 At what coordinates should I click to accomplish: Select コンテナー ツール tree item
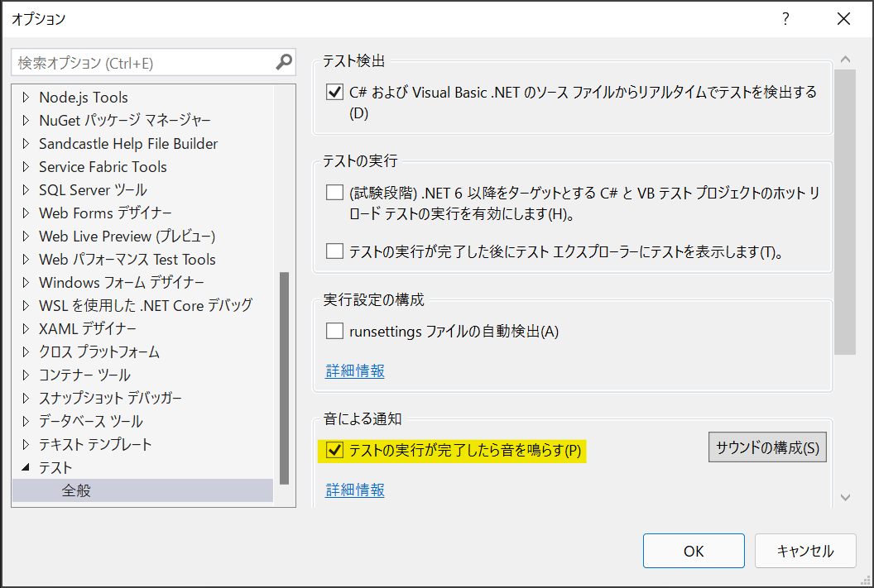[84, 375]
